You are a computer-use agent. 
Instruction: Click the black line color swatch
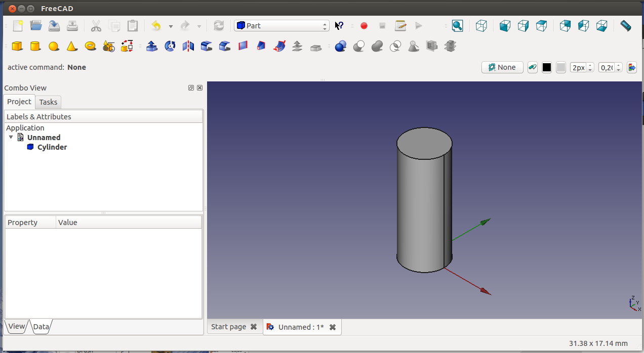coord(547,67)
